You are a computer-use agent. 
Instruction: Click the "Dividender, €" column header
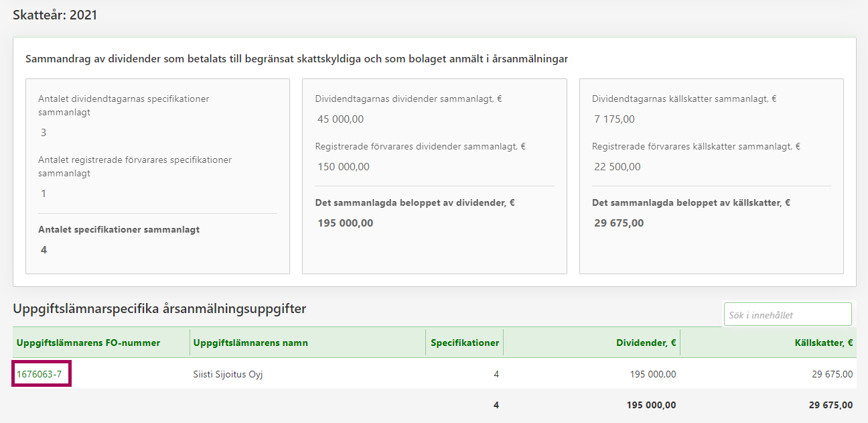646,343
